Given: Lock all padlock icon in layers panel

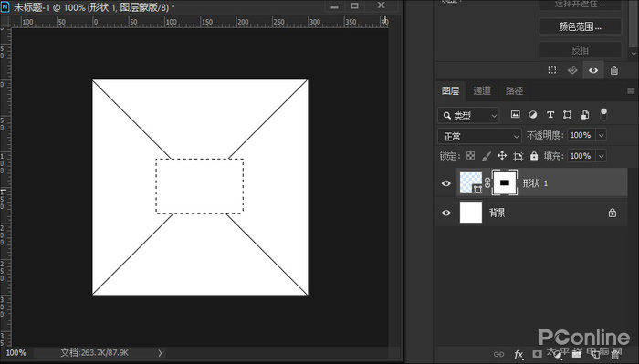Looking at the screenshot, I should [x=534, y=155].
